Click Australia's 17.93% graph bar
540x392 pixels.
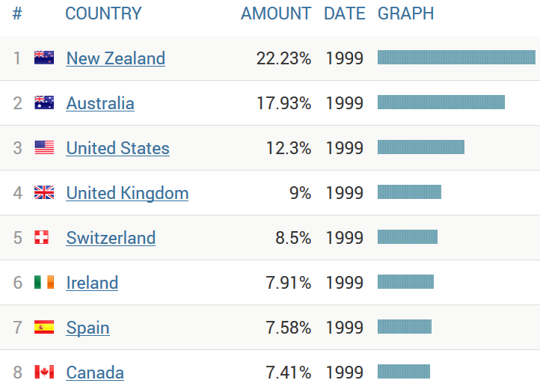tap(441, 102)
